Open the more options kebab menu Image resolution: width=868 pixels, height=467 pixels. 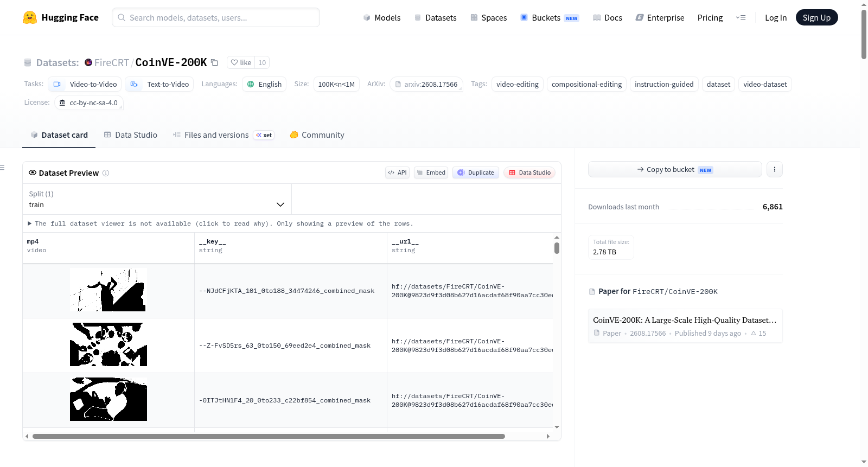[775, 169]
